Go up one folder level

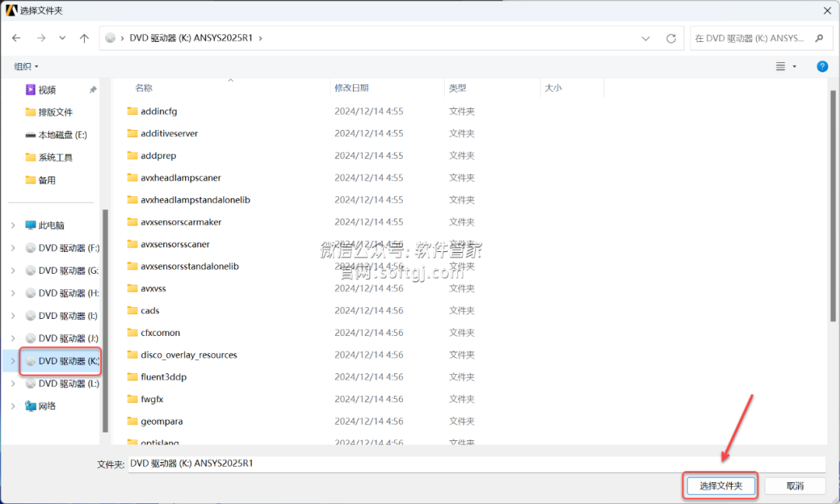coord(84,38)
